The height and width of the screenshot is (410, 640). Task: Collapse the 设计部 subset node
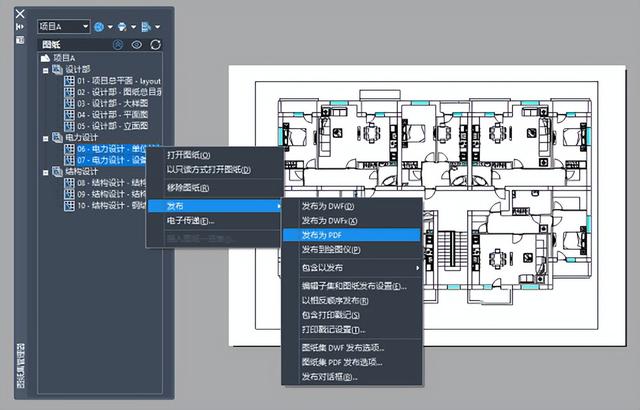pyautogui.click(x=45, y=70)
